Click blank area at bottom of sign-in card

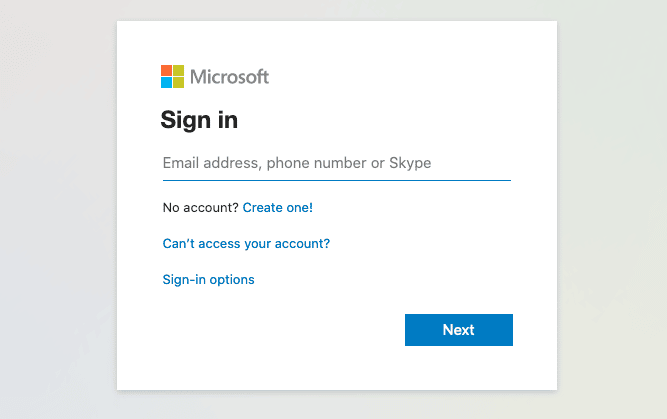(336, 370)
